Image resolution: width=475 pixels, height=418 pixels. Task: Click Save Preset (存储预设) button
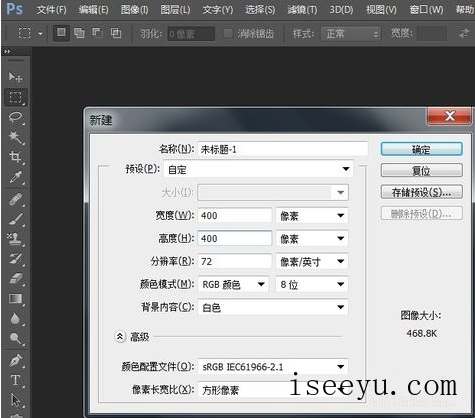coord(422,192)
